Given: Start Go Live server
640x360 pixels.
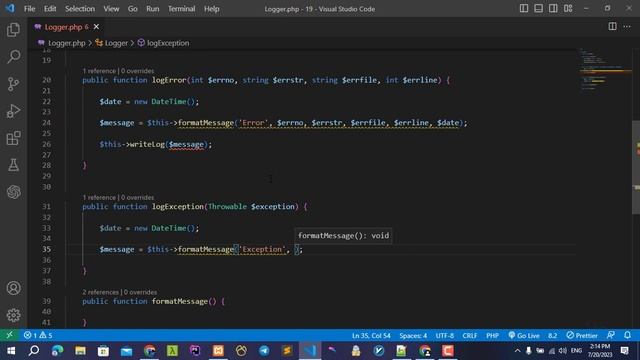Looking at the screenshot, I should [524, 336].
